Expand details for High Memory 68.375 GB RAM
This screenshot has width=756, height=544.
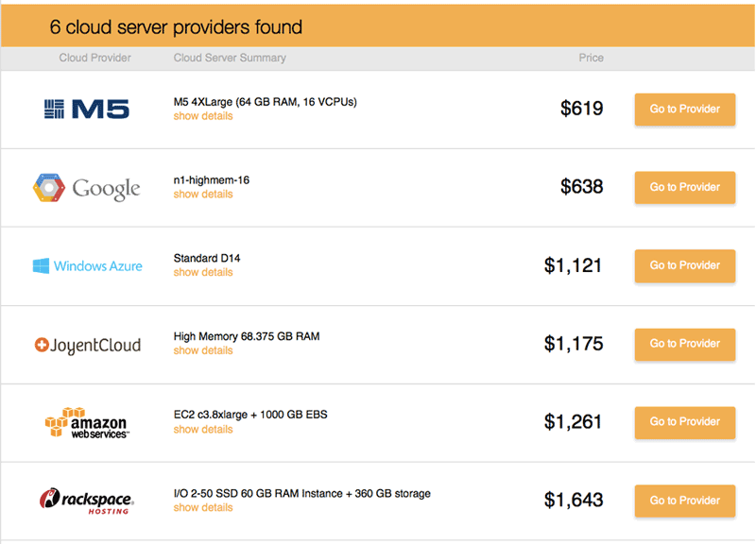tap(203, 350)
